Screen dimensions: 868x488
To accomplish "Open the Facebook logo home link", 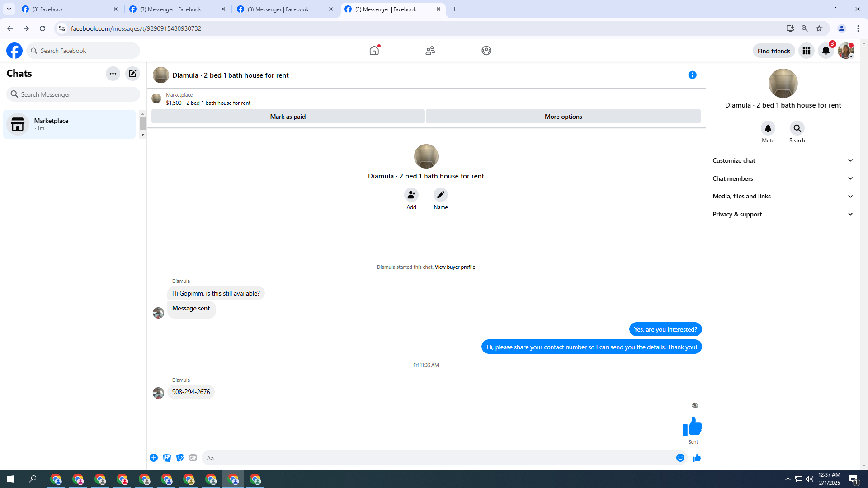I will pyautogui.click(x=14, y=51).
